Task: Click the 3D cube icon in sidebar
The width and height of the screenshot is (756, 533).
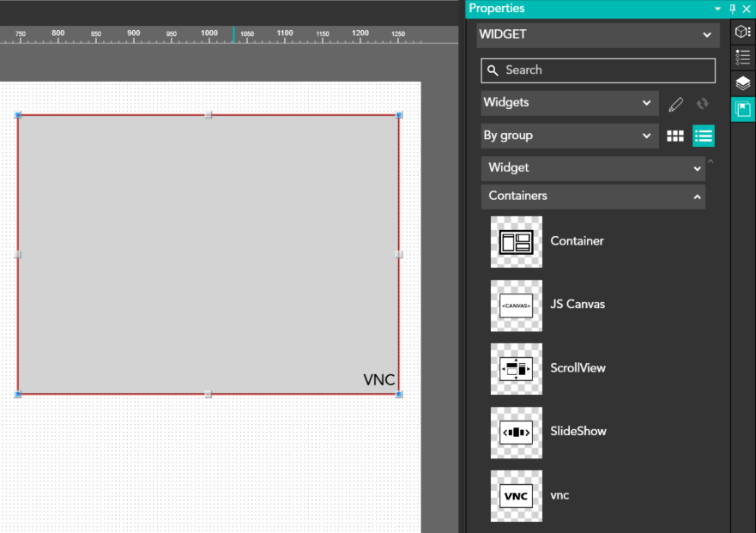Action: pyautogui.click(x=742, y=32)
